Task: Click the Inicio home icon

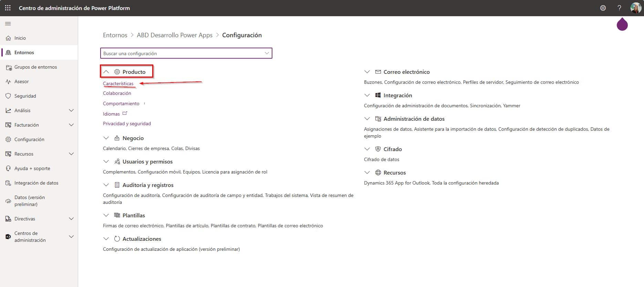Action: [8, 38]
